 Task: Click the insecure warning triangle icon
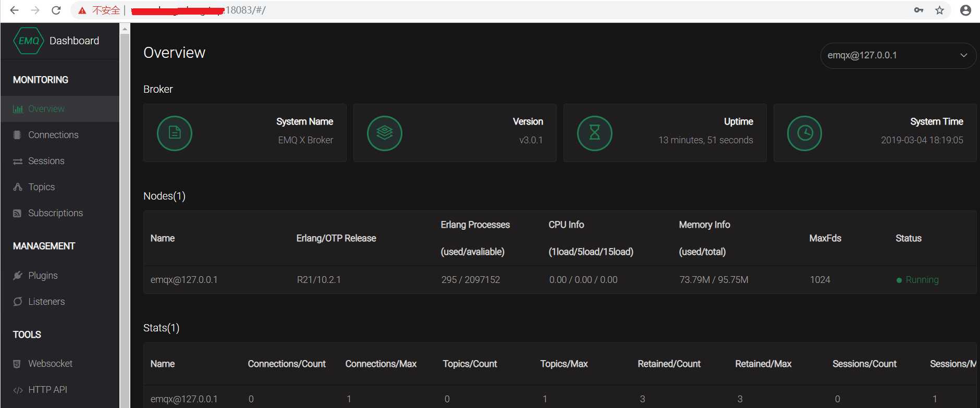(x=82, y=10)
